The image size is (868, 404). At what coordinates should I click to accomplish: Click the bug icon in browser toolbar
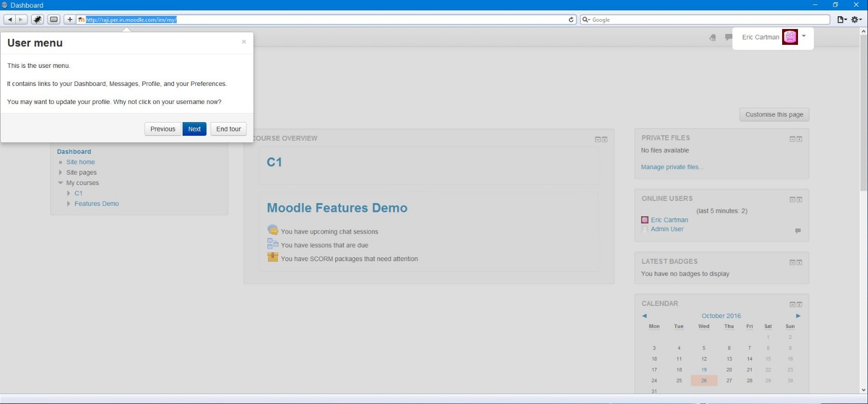point(37,20)
